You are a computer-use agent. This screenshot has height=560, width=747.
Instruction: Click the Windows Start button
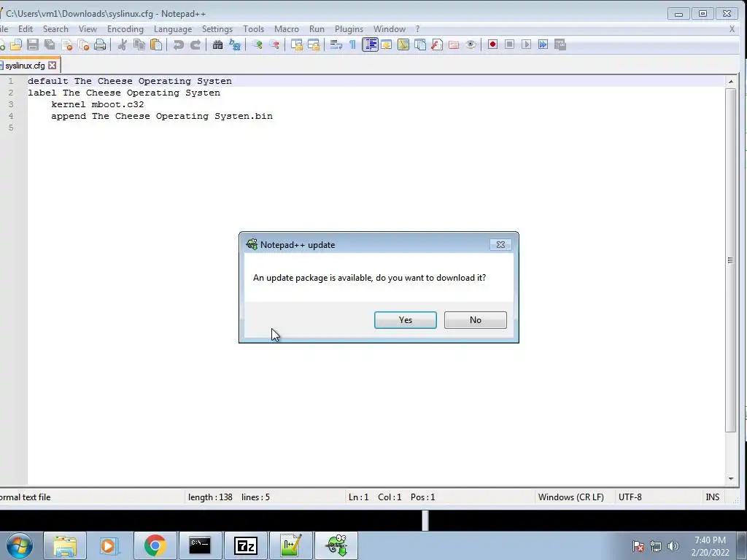[x=20, y=545]
